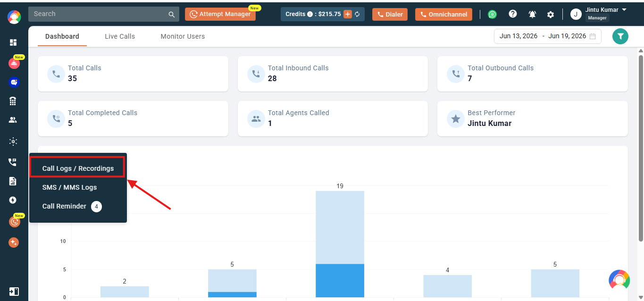Select SMS / MMS Logs menu item

69,187
